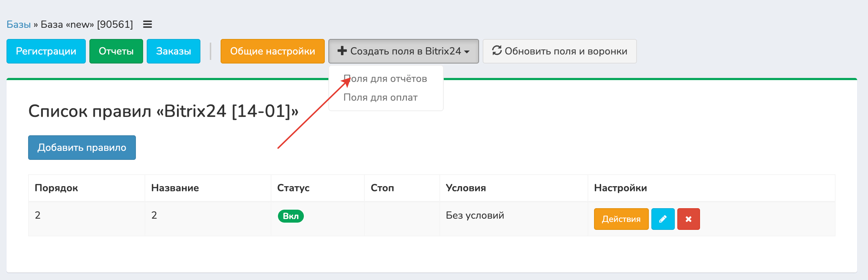Open the orange Действия dropdown for rule 2
Image resolution: width=868 pixels, height=280 pixels.
pyautogui.click(x=621, y=219)
